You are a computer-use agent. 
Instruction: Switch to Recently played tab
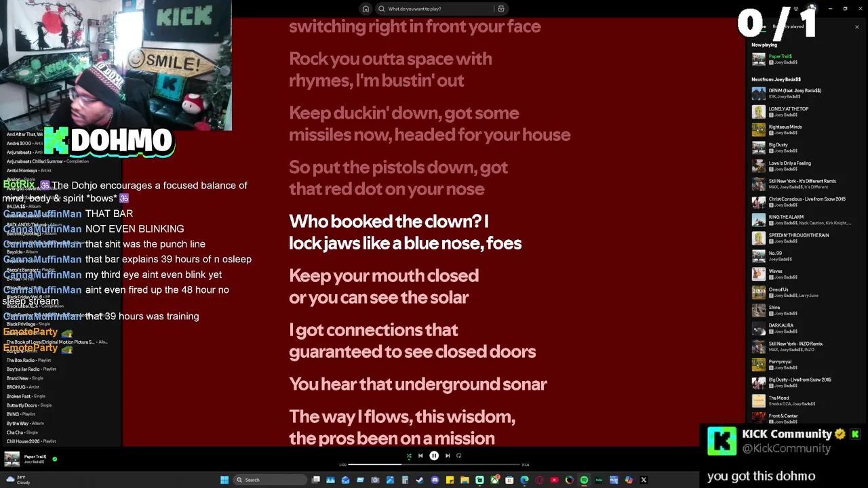pyautogui.click(x=789, y=26)
